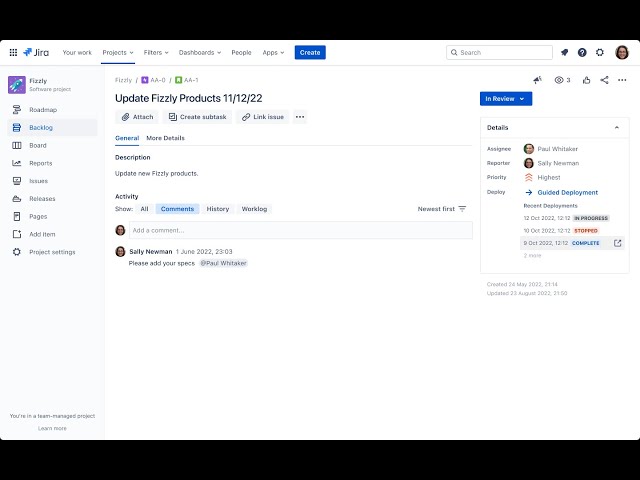Click Add item in the sidebar
Image resolution: width=640 pixels, height=480 pixels.
pyautogui.click(x=52, y=234)
